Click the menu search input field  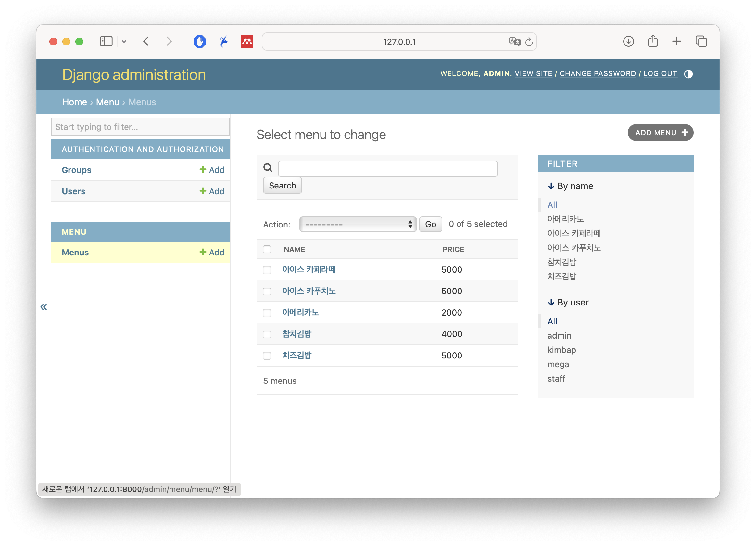click(x=387, y=169)
